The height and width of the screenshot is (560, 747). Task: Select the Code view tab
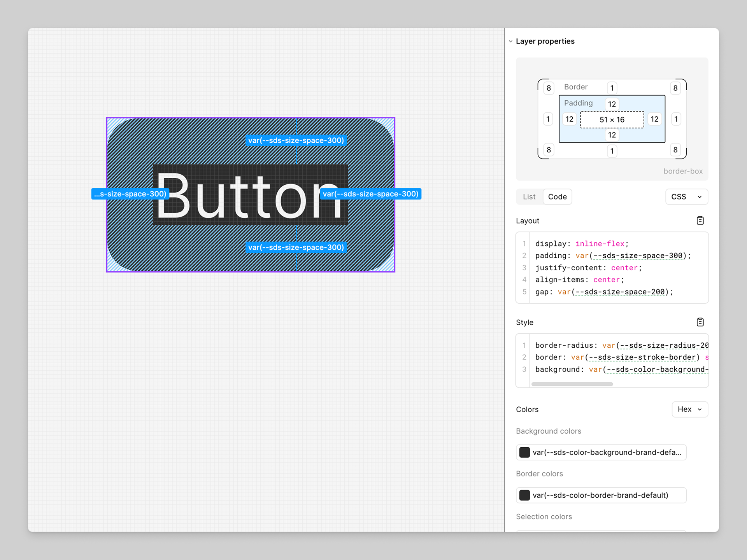pos(557,197)
